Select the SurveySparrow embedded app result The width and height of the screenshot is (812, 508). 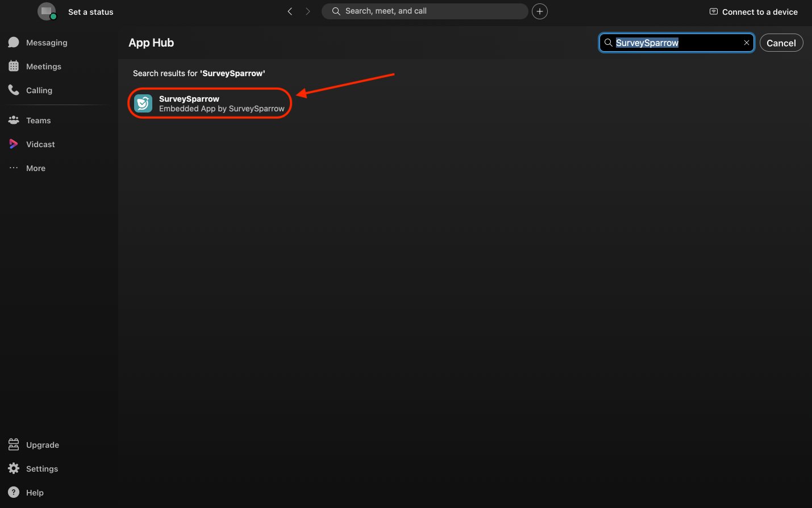[210, 103]
